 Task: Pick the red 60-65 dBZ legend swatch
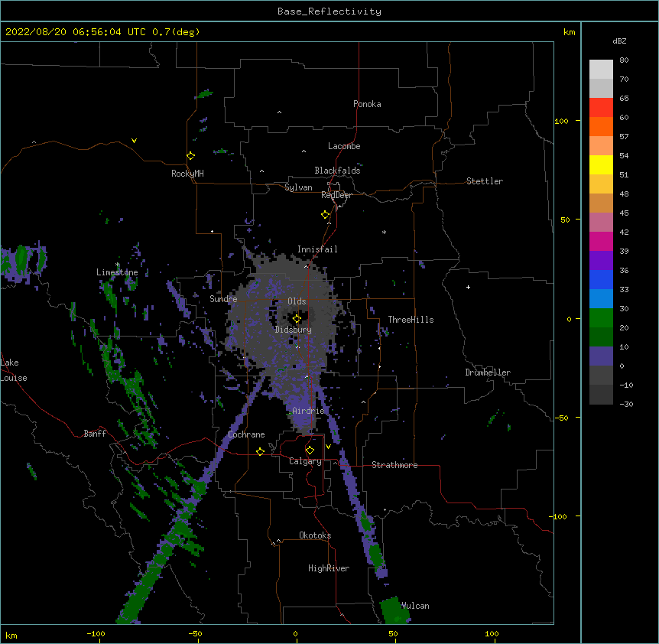(601, 107)
